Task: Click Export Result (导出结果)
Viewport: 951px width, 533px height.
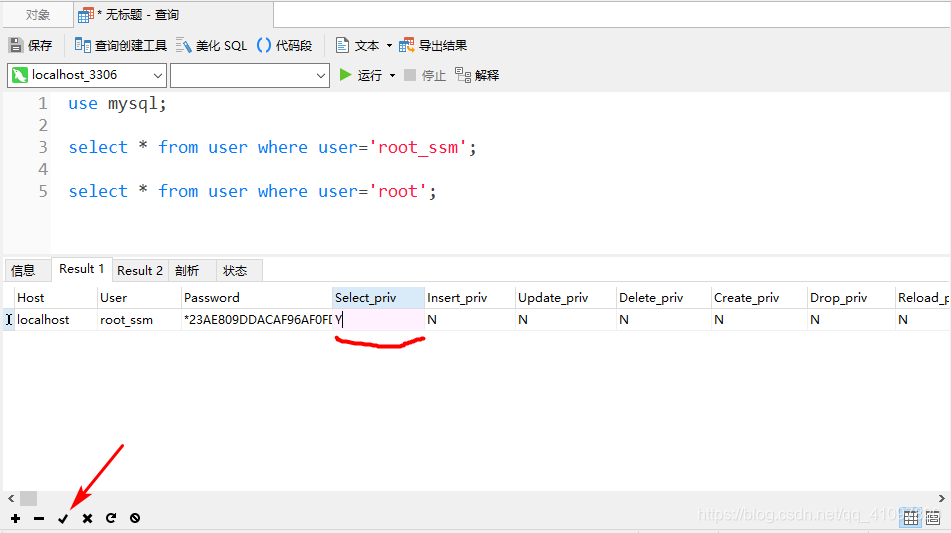Action: 433,45
